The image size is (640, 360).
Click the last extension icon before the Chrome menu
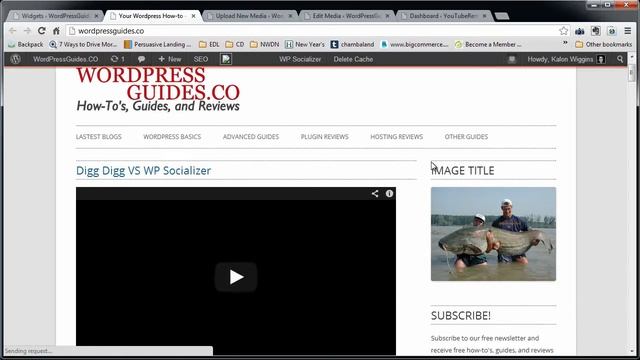(x=611, y=31)
